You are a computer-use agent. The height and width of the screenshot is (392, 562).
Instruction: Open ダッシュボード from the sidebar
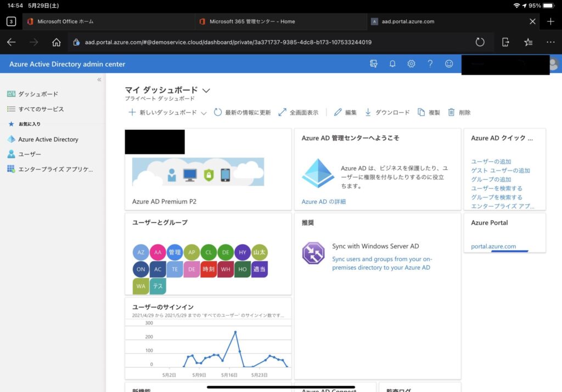point(34,94)
